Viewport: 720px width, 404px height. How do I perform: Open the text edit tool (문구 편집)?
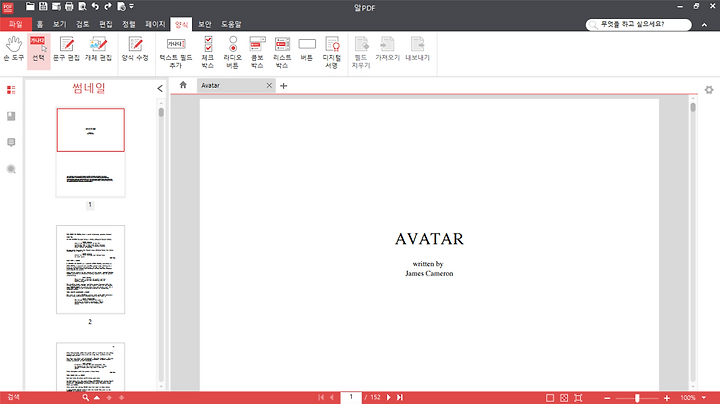(67, 49)
